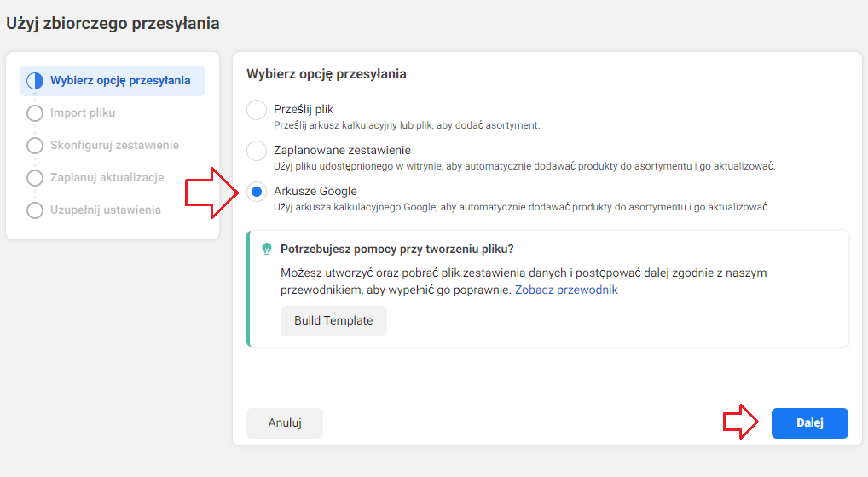Viewport: 868px width, 477px height.
Task: Open the Zobacz przewodnik link
Action: tap(566, 290)
